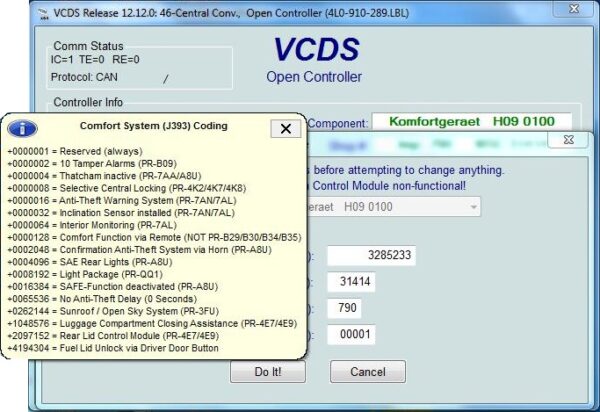Image resolution: width=600 pixels, height=412 pixels.
Task: Click the '10 Tamper Alarms (PR-B09)' line
Action: coord(92,164)
